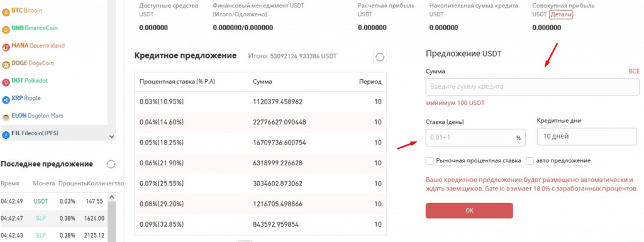Select the 0.03%(10.95%) rate row
Screen dimensions: 644x242
pyautogui.click(x=260, y=102)
